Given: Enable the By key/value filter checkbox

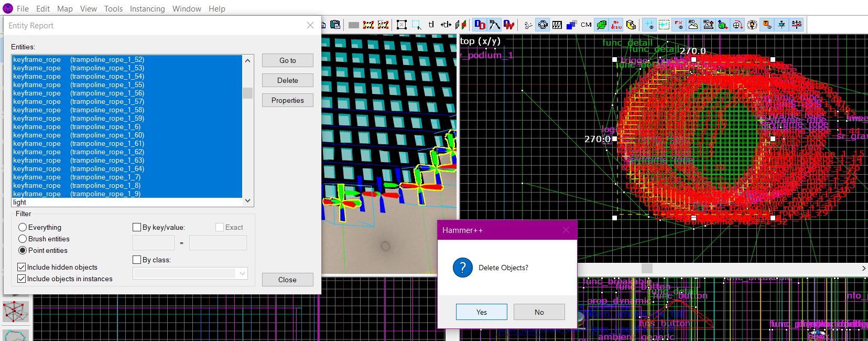Looking at the screenshot, I should [137, 227].
